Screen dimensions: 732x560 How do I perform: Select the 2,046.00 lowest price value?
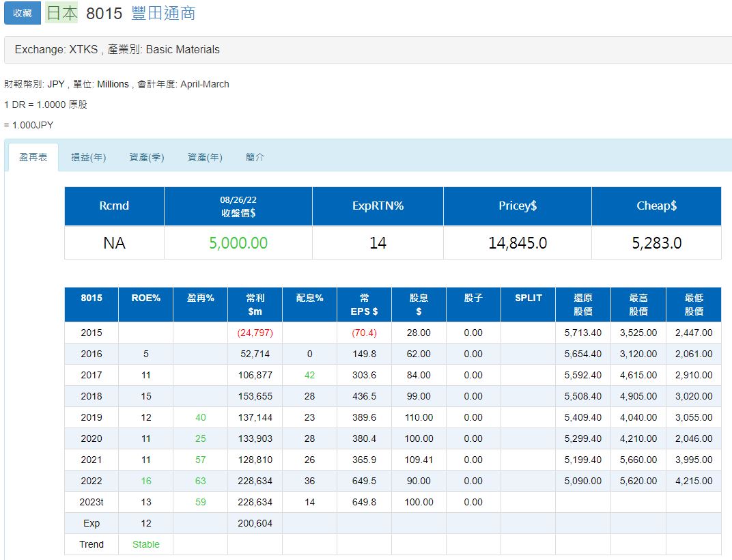tap(694, 438)
